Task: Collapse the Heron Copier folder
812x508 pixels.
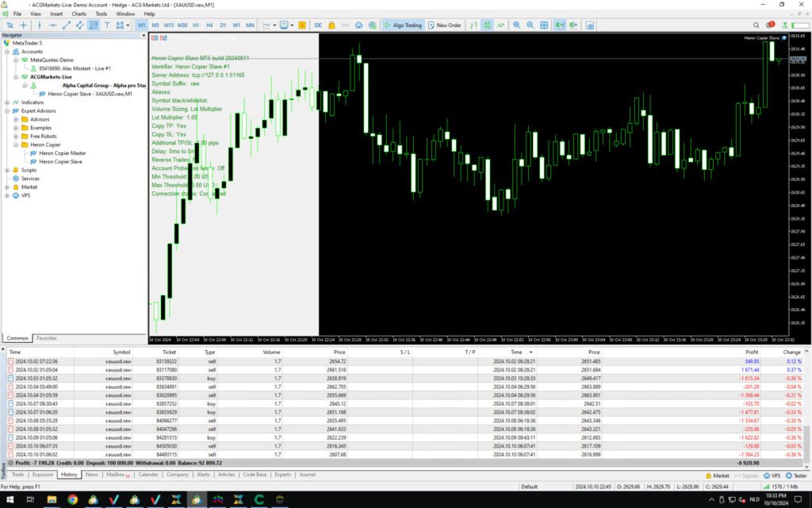Action: (16, 144)
